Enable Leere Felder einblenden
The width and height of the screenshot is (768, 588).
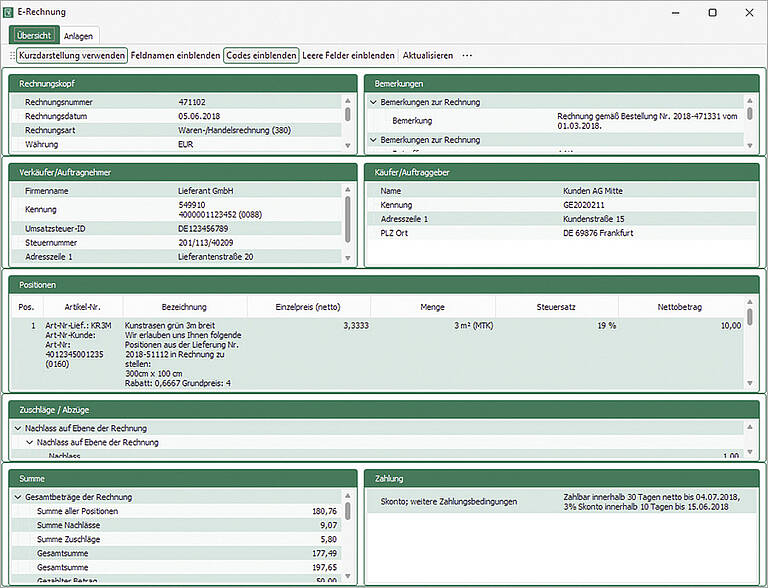(x=348, y=55)
